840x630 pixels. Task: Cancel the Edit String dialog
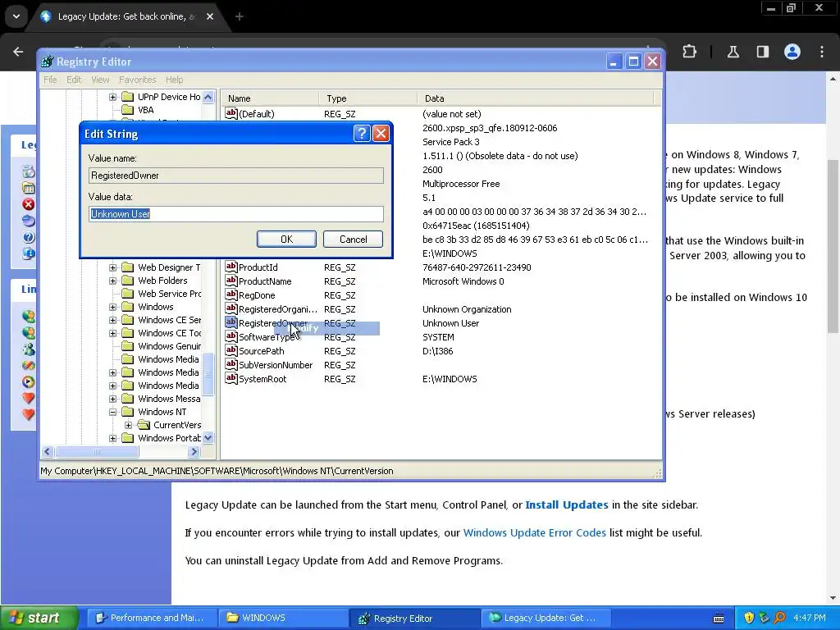tap(353, 239)
